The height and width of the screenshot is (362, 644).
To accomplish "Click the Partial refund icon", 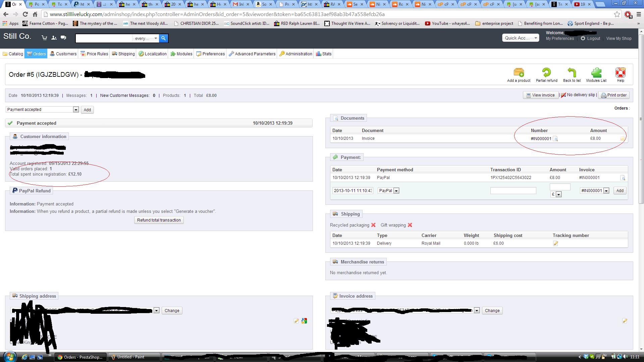I will point(546,72).
